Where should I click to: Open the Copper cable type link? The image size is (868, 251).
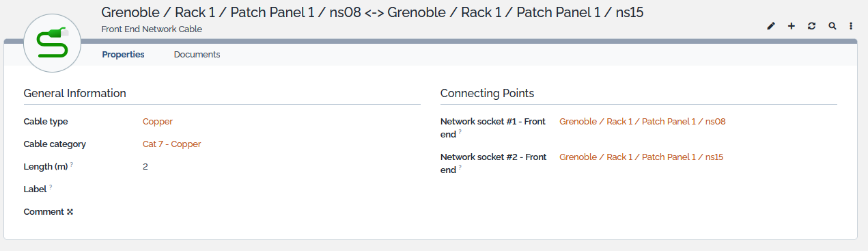point(158,122)
